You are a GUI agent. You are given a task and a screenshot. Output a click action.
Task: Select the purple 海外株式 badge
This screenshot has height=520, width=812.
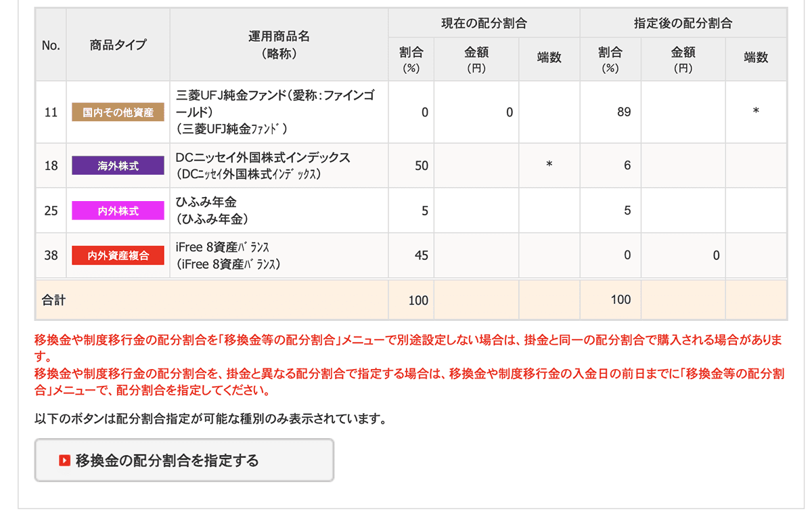118,165
